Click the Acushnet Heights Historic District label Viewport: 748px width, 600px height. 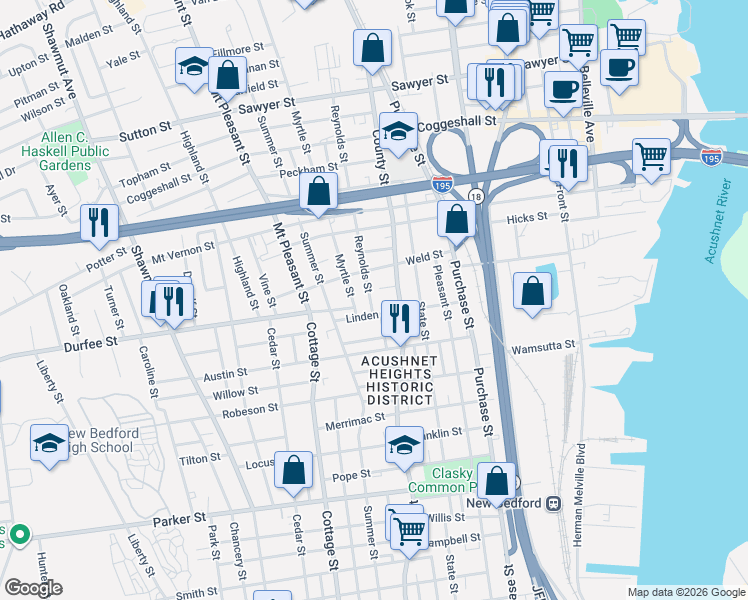pos(400,381)
